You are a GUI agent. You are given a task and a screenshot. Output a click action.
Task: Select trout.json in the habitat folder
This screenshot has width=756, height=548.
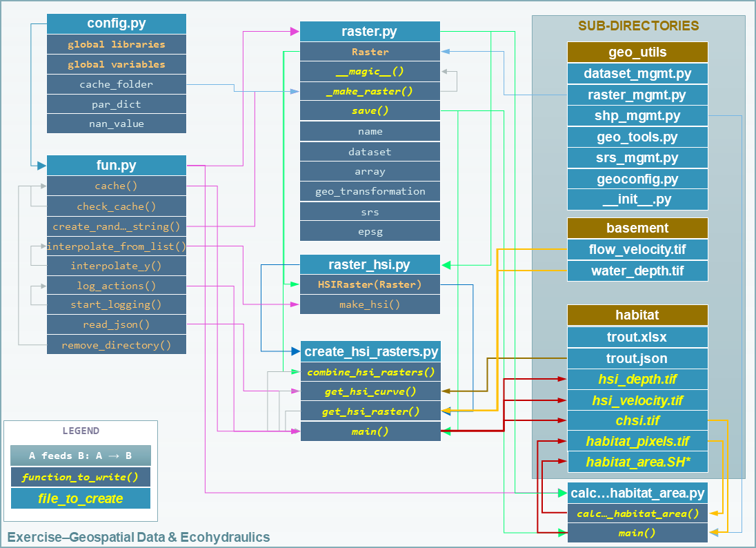[x=637, y=359]
